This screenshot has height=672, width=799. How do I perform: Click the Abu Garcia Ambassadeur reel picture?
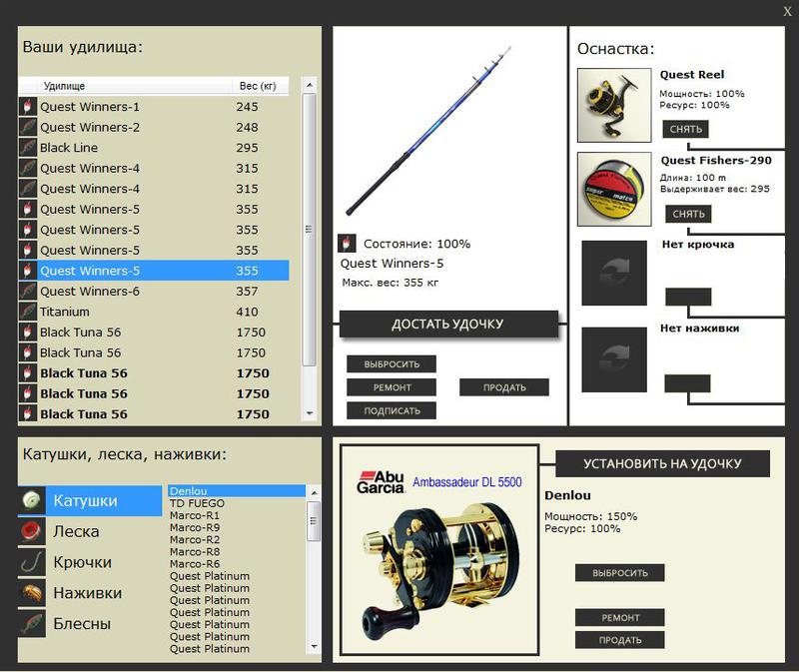click(439, 550)
